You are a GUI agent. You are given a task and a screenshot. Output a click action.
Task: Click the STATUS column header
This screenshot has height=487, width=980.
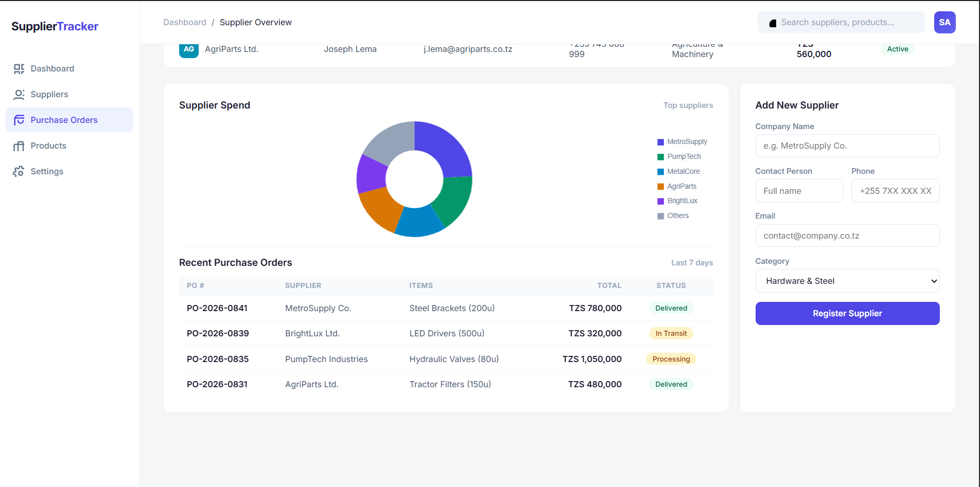tap(671, 285)
